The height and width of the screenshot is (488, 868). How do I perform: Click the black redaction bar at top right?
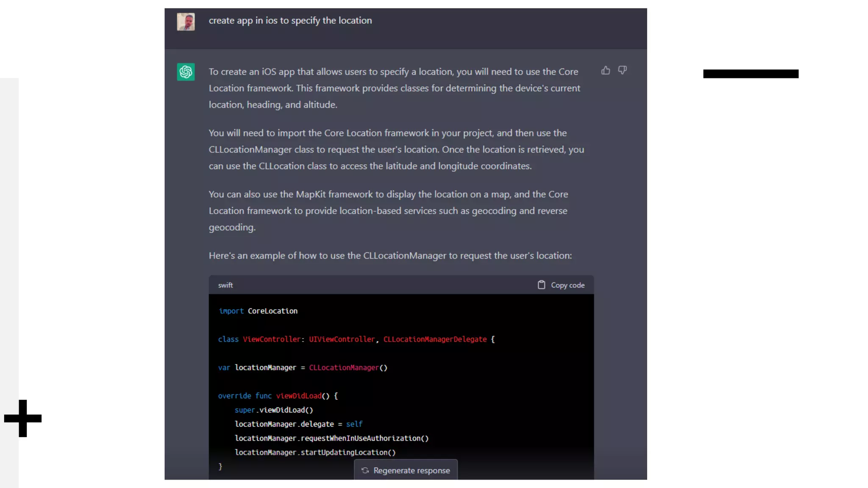pos(751,74)
